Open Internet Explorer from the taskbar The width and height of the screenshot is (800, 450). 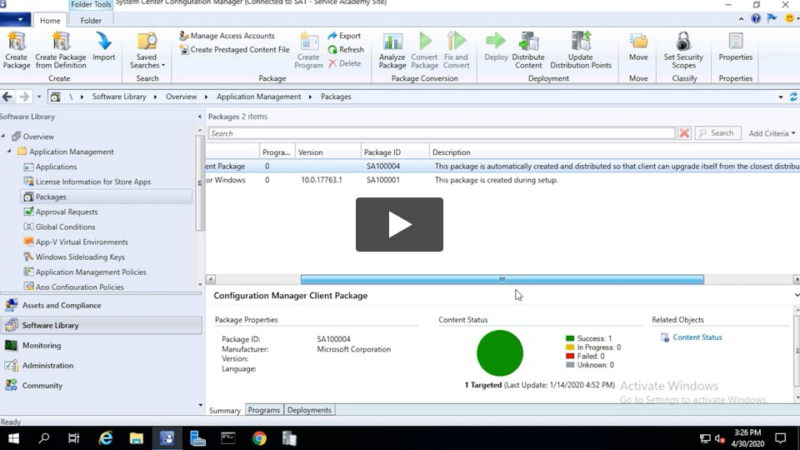click(x=105, y=438)
